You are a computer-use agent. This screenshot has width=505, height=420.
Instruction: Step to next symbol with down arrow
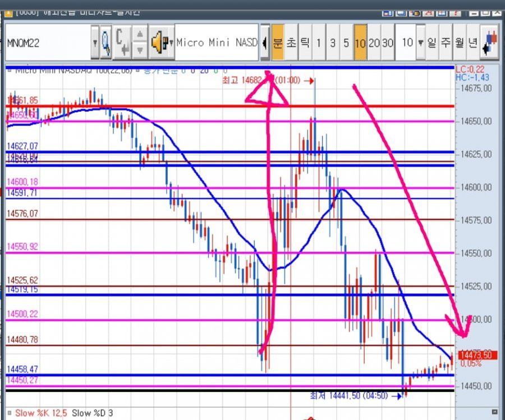140,50
